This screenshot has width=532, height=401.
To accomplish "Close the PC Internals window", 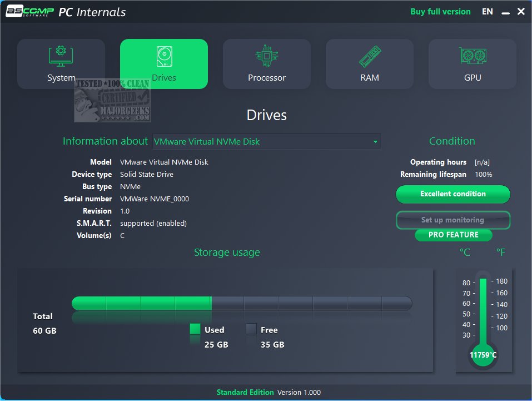I will tap(521, 12).
